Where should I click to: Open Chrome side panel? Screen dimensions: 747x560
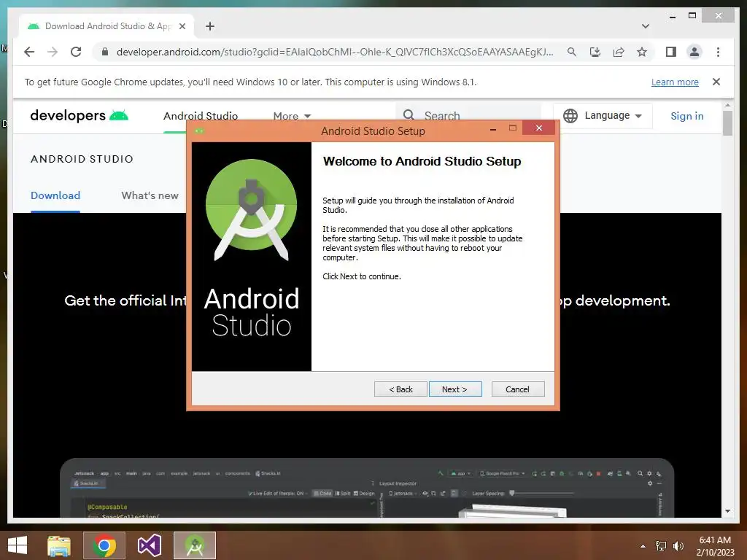671,52
